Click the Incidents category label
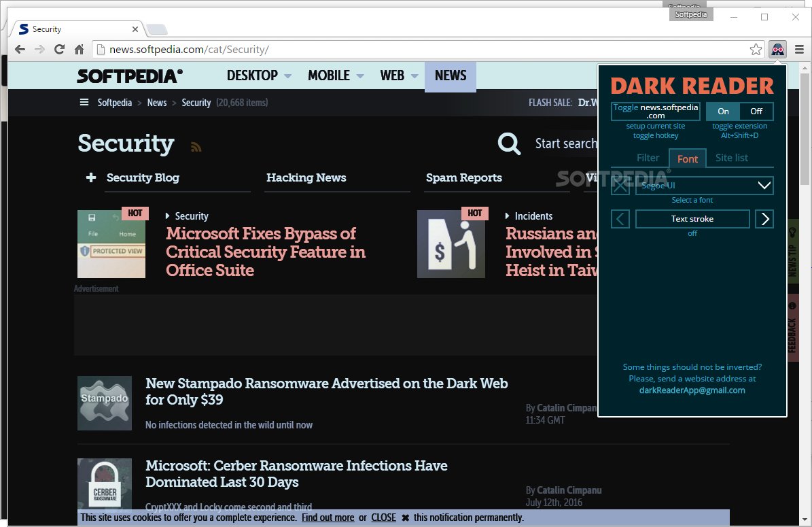 [x=533, y=216]
